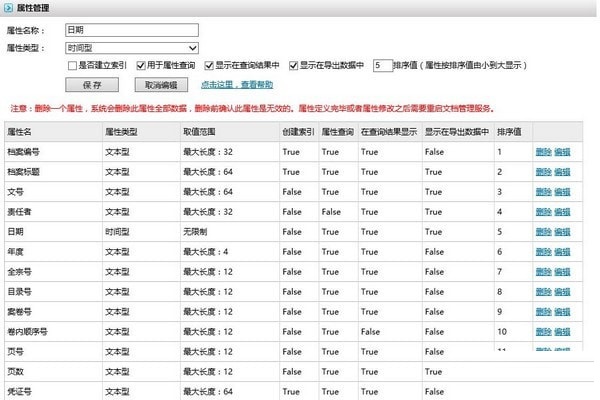Viewport: 600px width, 400px height.
Task: Edit the 档案标题 attribute
Action: pyautogui.click(x=562, y=172)
